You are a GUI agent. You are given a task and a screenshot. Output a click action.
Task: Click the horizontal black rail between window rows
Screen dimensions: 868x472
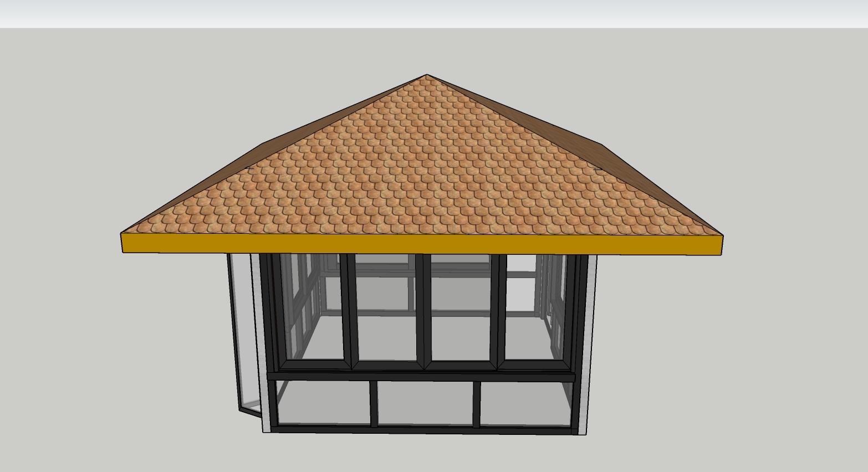(421, 377)
